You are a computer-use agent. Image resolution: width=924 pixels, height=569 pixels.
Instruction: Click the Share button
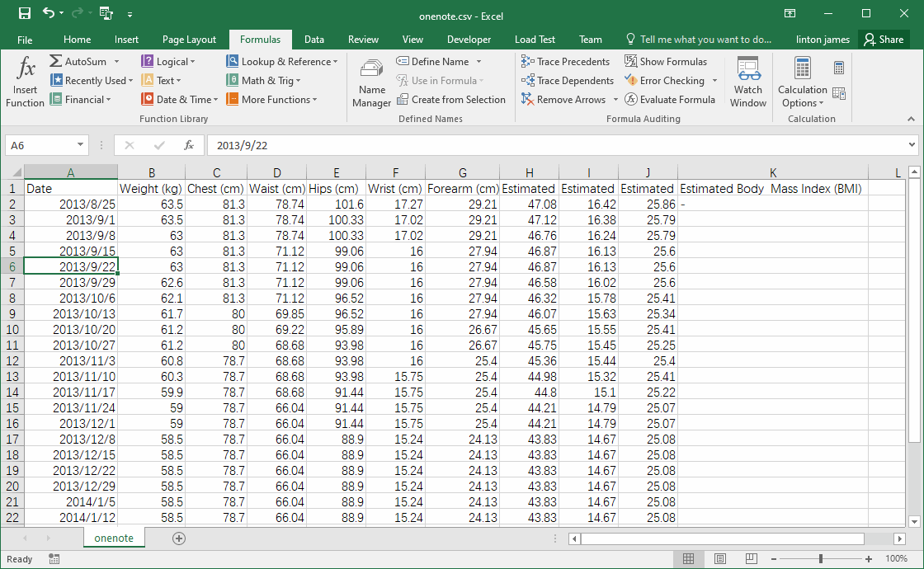pos(884,39)
